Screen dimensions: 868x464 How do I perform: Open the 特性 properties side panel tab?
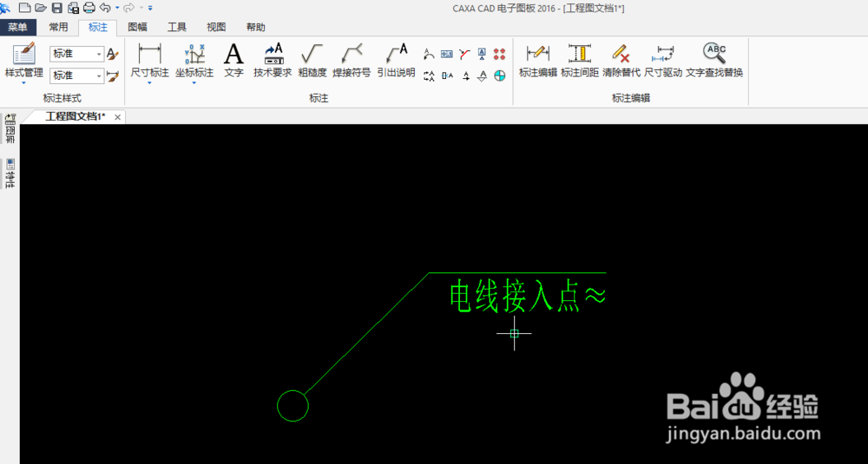pos(10,173)
